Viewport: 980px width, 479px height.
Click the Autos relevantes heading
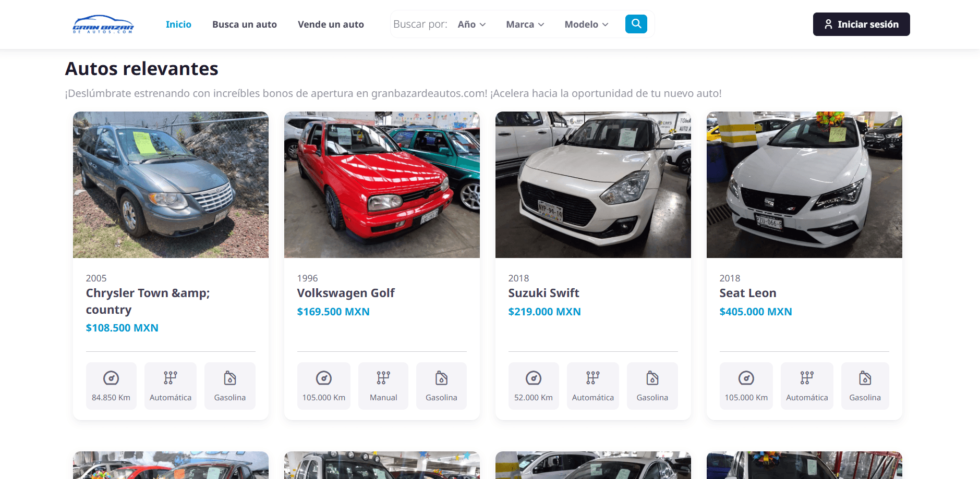(142, 69)
